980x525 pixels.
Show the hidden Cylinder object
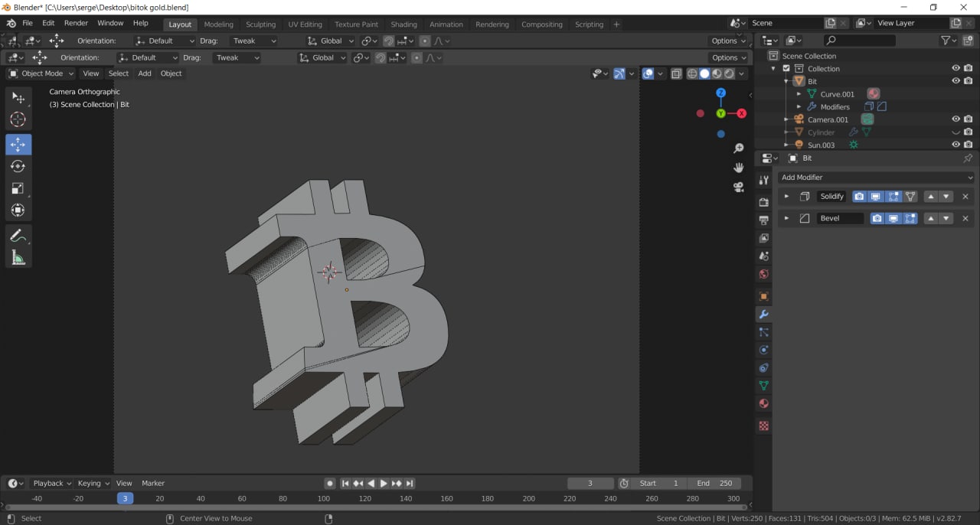(955, 132)
